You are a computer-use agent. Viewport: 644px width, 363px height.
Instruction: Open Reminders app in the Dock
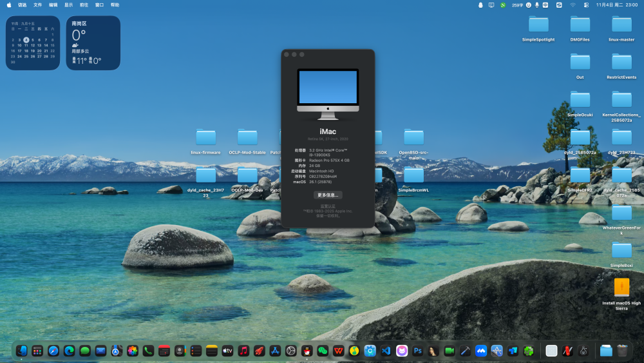click(x=196, y=351)
